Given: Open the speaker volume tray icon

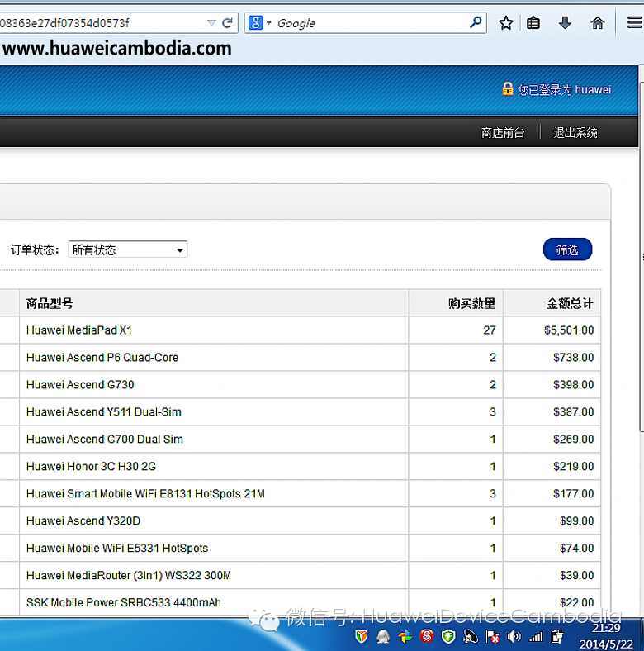Looking at the screenshot, I should [x=514, y=636].
